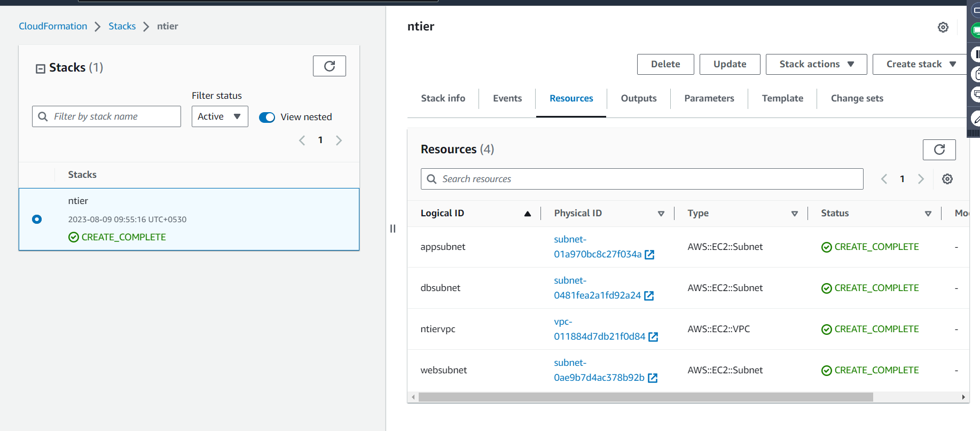Open external link icon for ntiervpc physical ID
980x431 pixels.
click(653, 337)
